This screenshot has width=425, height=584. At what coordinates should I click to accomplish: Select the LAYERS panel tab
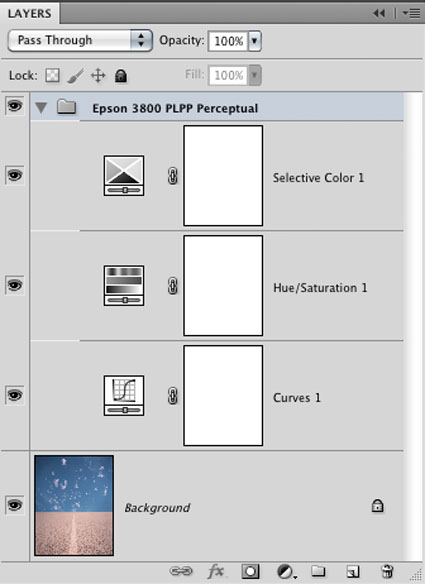click(29, 13)
